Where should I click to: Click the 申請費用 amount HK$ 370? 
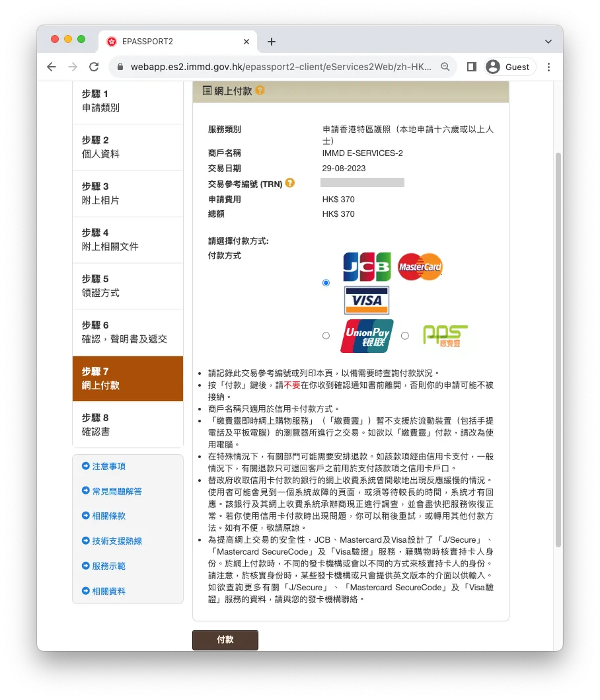pos(338,199)
